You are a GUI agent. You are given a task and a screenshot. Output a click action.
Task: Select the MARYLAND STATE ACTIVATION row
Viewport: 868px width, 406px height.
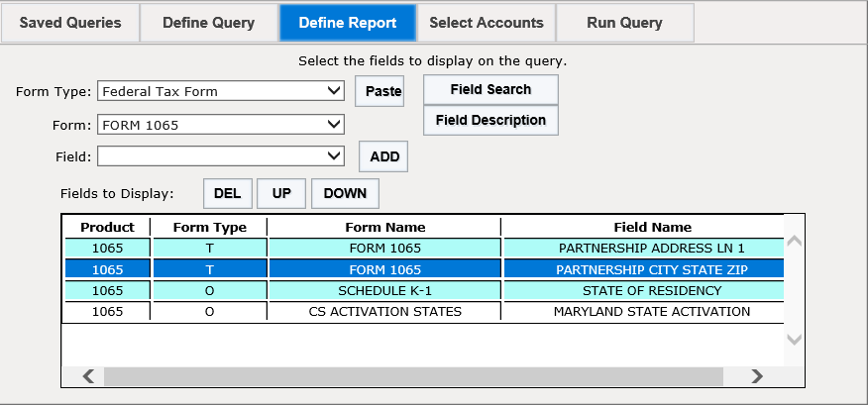(425, 311)
